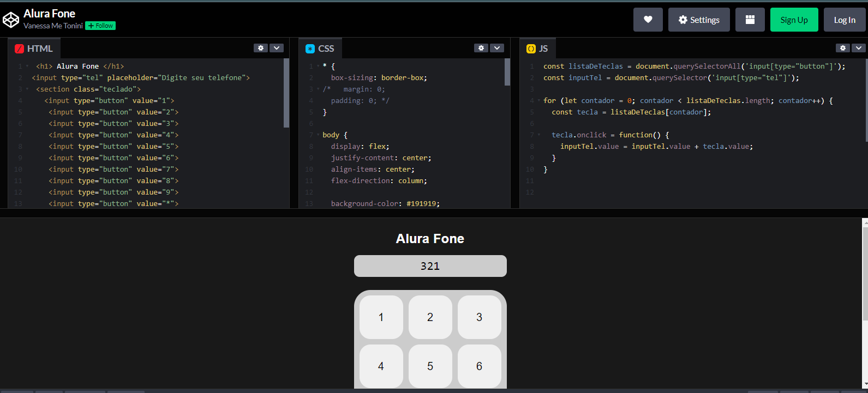The image size is (868, 393).
Task: Fold the CSS margin comment block
Action: pyautogui.click(x=318, y=89)
